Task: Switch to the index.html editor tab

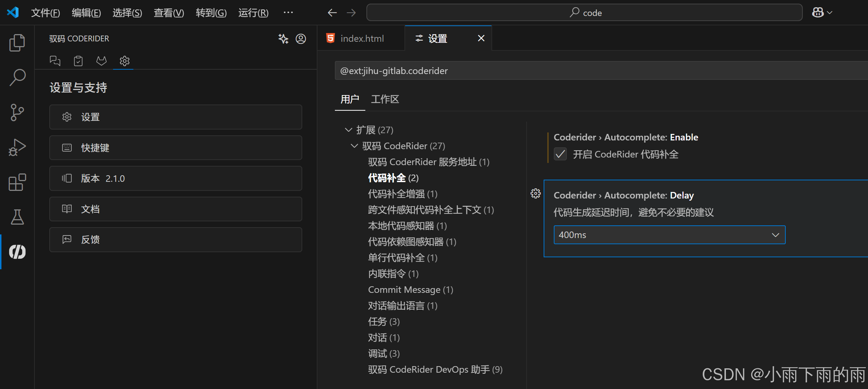Action: click(361, 38)
